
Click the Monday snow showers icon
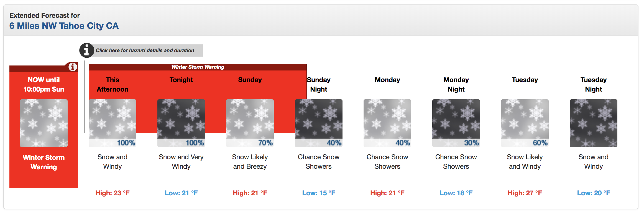pos(387,123)
